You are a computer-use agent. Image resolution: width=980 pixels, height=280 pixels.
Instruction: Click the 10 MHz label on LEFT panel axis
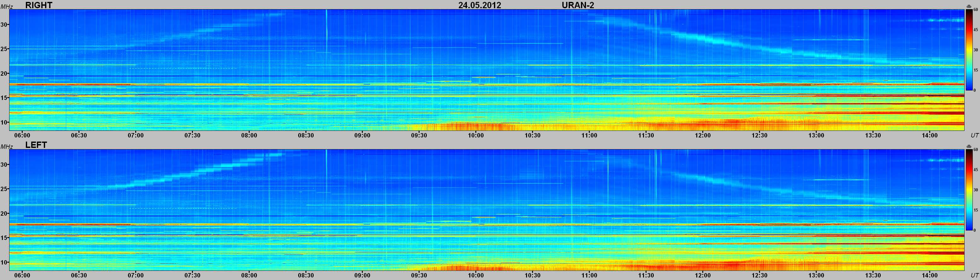coord(4,262)
